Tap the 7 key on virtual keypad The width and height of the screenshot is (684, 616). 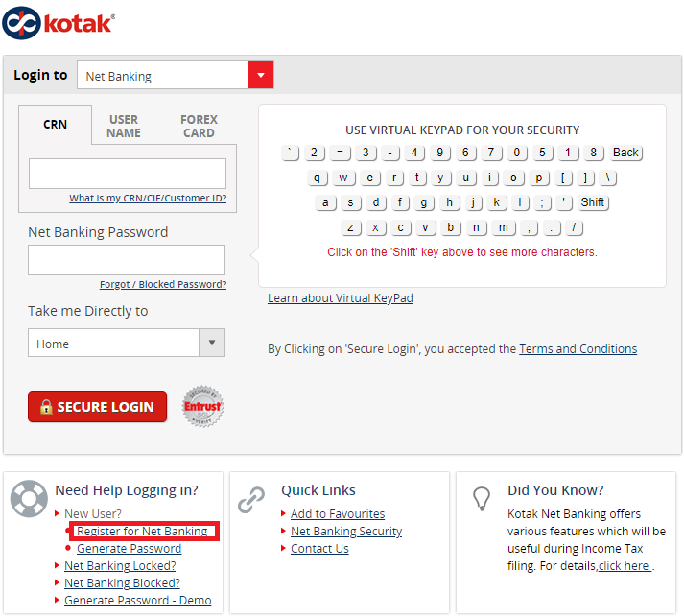[x=491, y=153]
